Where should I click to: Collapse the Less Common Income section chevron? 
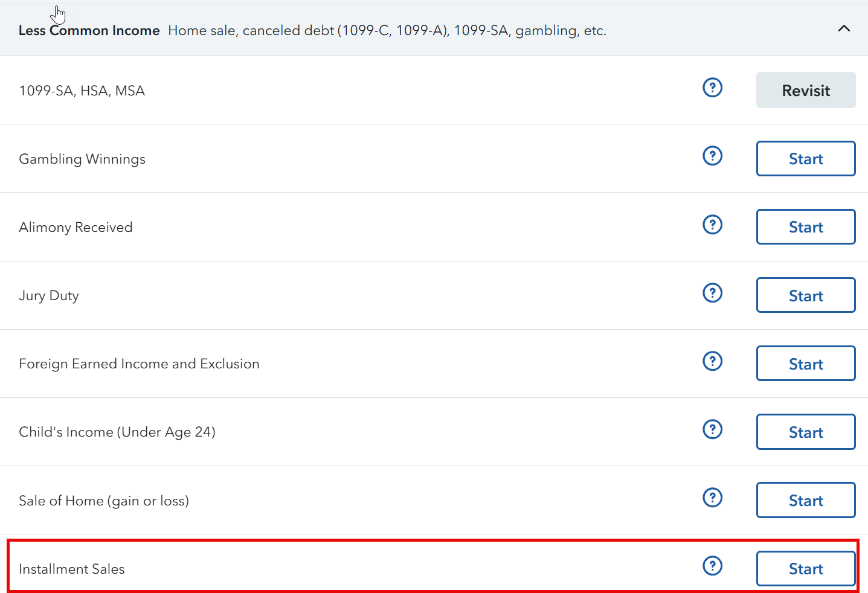844,29
